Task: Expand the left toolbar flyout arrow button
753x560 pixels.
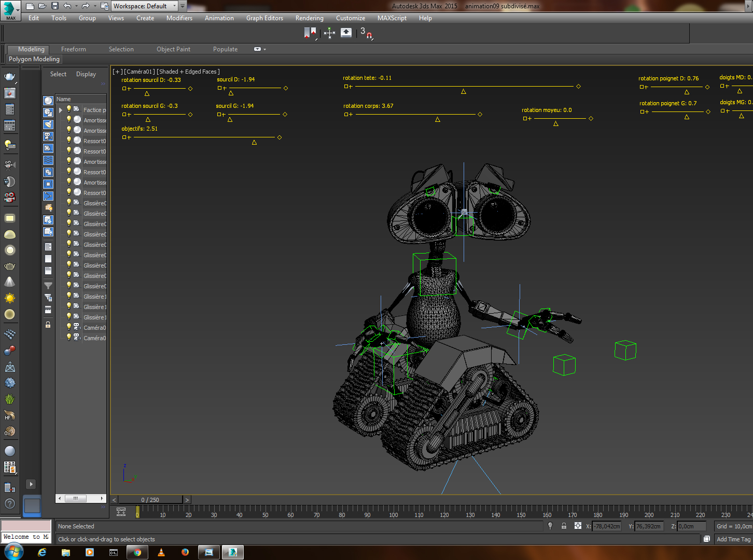Action: click(31, 484)
